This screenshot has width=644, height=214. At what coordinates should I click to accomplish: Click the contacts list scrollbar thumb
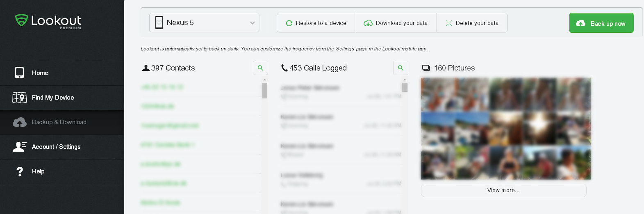264,91
